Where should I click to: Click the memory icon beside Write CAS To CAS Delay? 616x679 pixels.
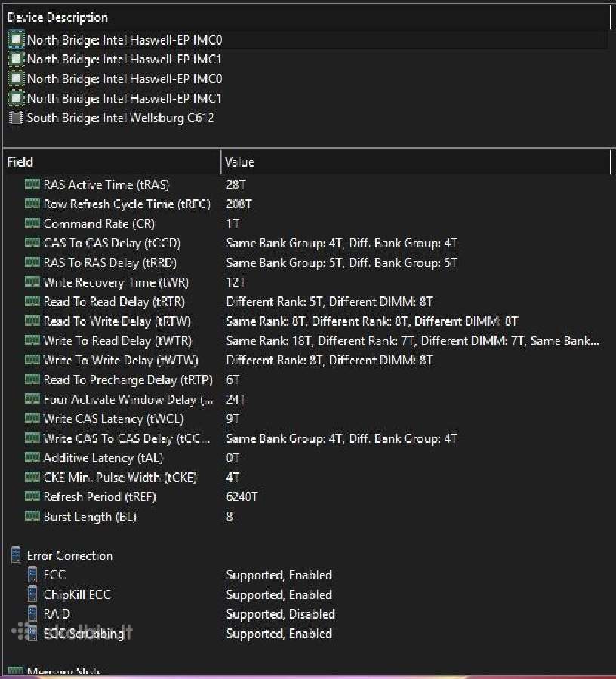click(32, 438)
